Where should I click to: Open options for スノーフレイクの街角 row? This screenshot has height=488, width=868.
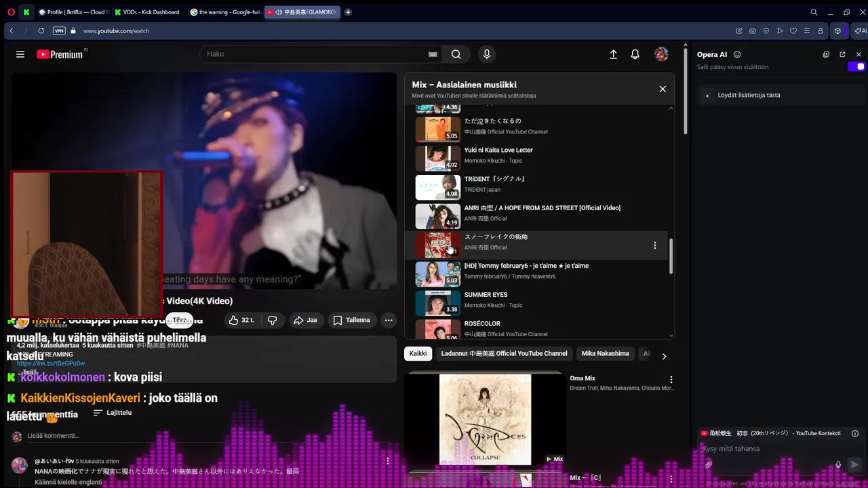[654, 245]
